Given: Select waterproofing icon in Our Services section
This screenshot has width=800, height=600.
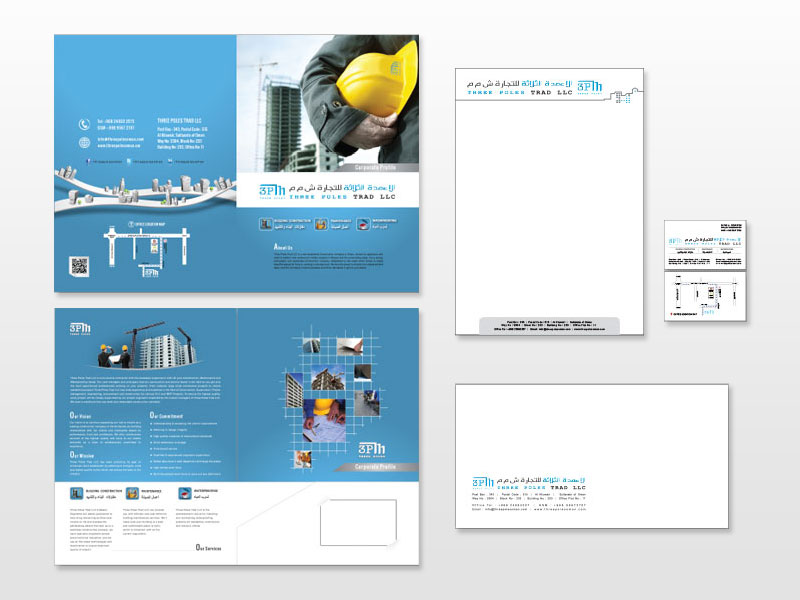Looking at the screenshot, I should (x=185, y=493).
